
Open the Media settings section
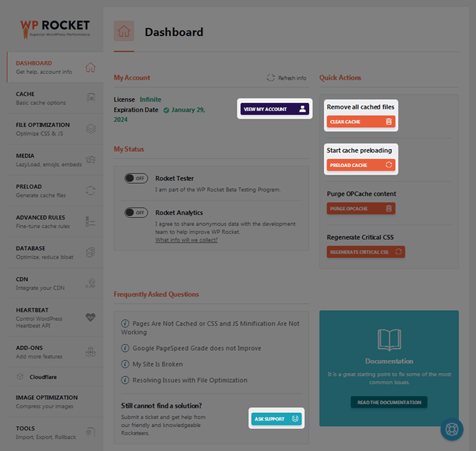pyautogui.click(x=55, y=160)
